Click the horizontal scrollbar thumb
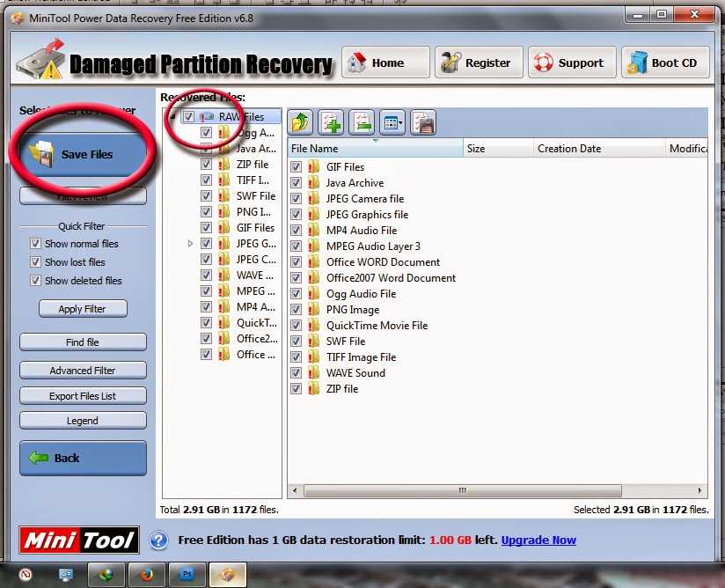725x588 pixels. 463,490
